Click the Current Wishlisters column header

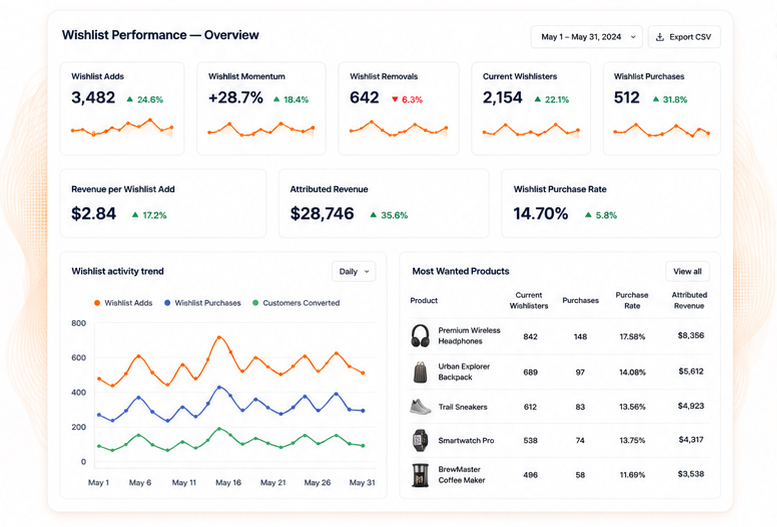tap(529, 300)
